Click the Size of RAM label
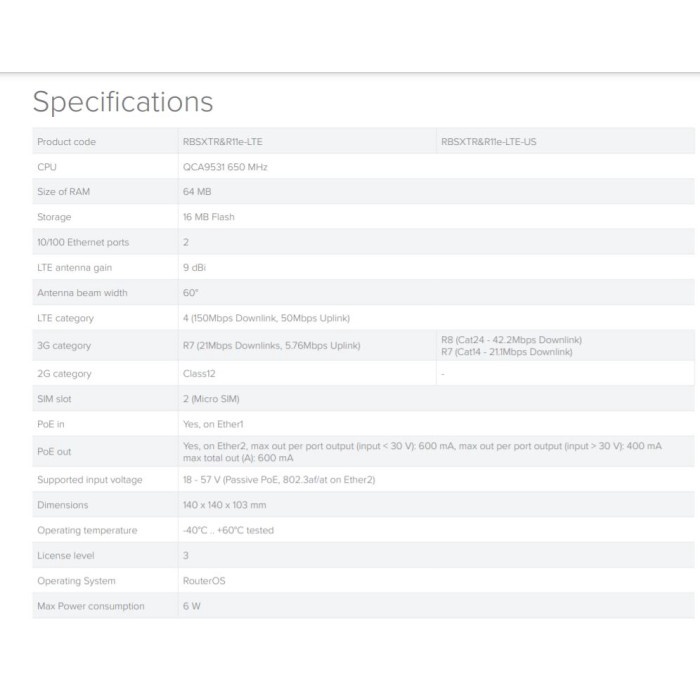The width and height of the screenshot is (700, 700). coord(63,192)
